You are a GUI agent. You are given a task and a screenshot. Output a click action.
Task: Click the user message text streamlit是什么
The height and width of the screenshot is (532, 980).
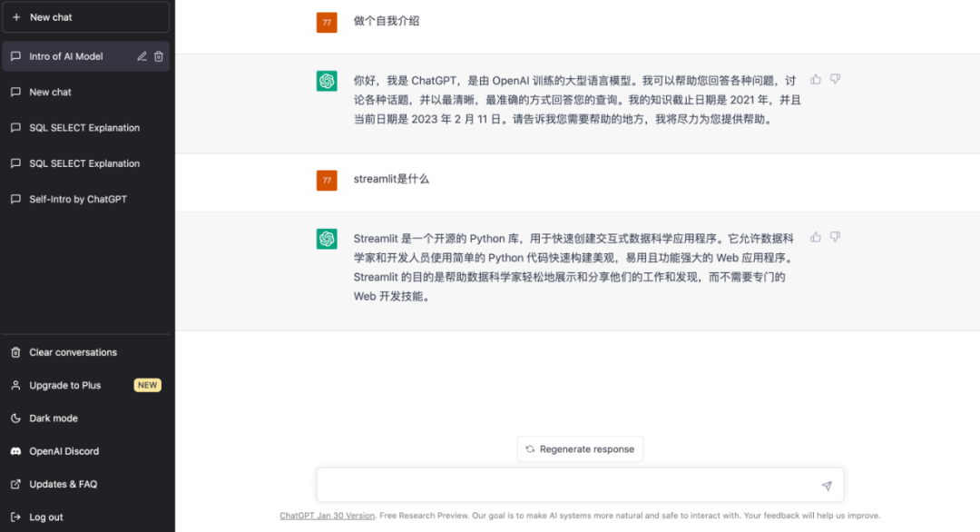click(x=391, y=180)
